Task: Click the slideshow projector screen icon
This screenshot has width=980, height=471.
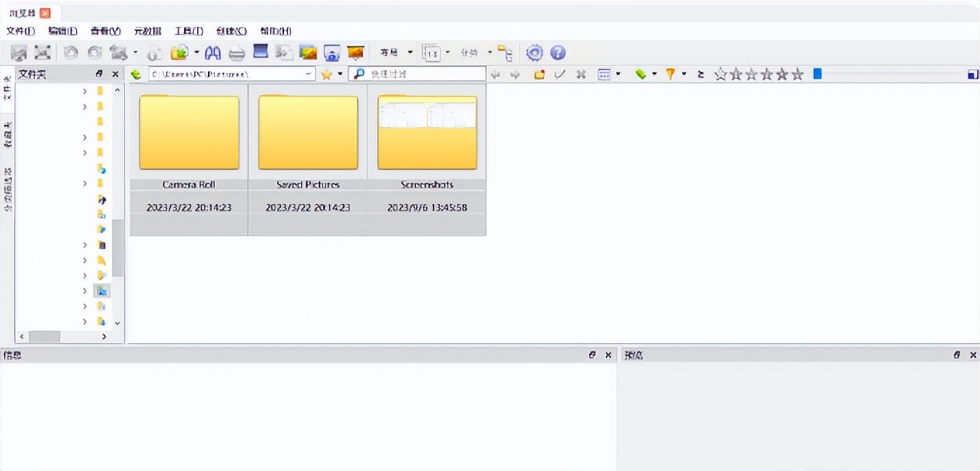Action: coord(356,53)
